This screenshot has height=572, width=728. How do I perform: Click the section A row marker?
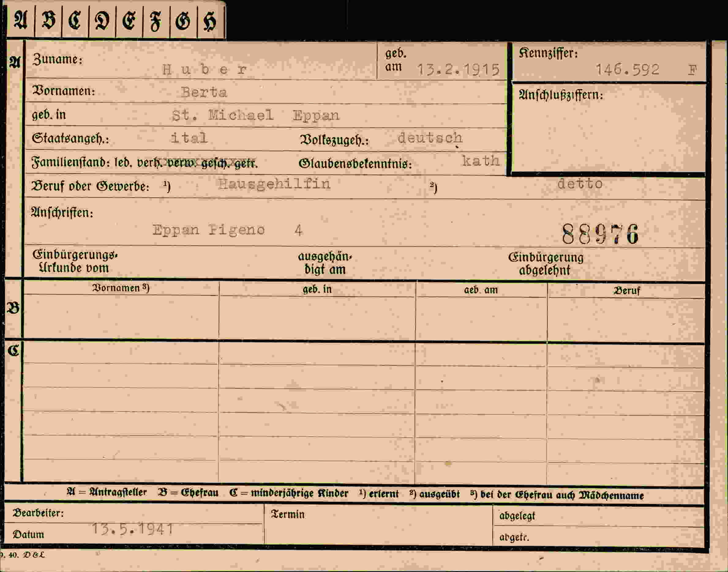pyautogui.click(x=15, y=62)
